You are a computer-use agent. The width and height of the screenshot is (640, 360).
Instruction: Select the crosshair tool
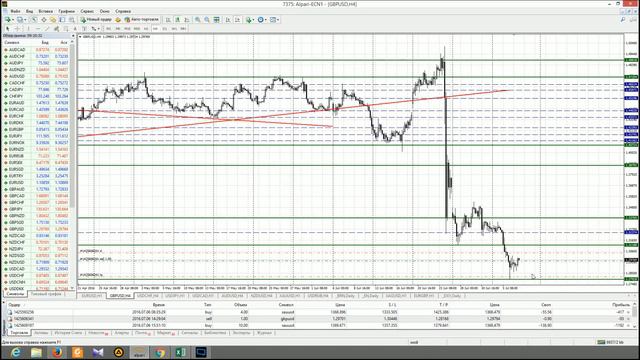[17, 29]
